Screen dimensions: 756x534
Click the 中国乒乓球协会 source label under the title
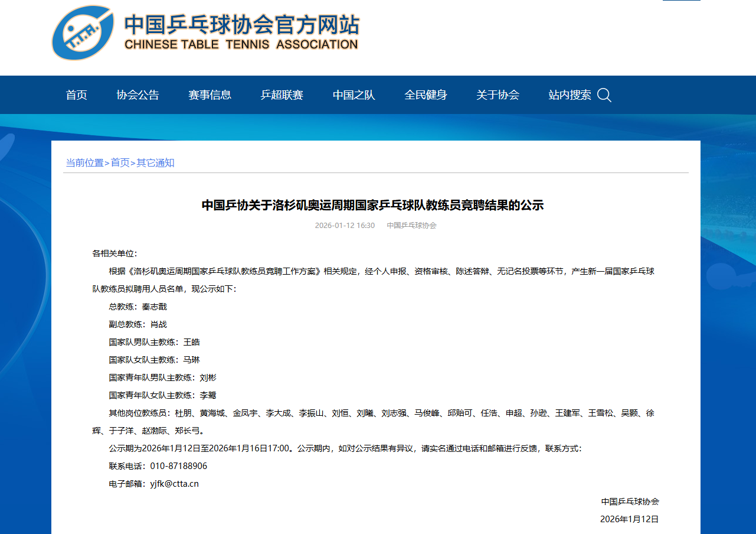pos(411,226)
